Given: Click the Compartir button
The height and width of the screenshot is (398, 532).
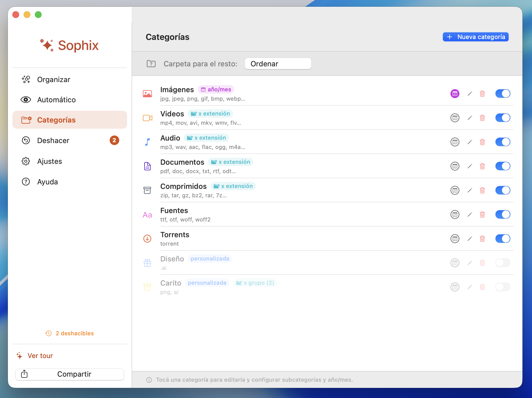Looking at the screenshot, I should (70, 374).
